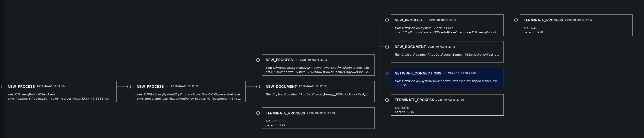Click the green check on the 13:27:16 powershell.exe process

[296, 60]
